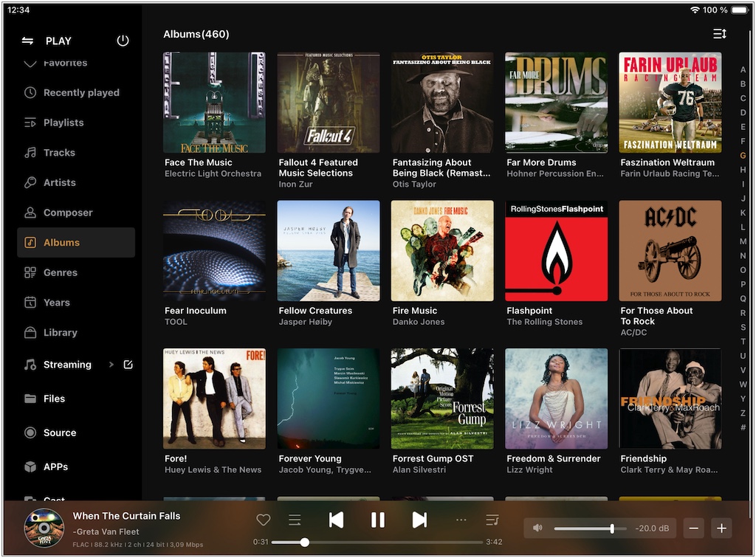Jump to letter G in index

click(x=743, y=155)
